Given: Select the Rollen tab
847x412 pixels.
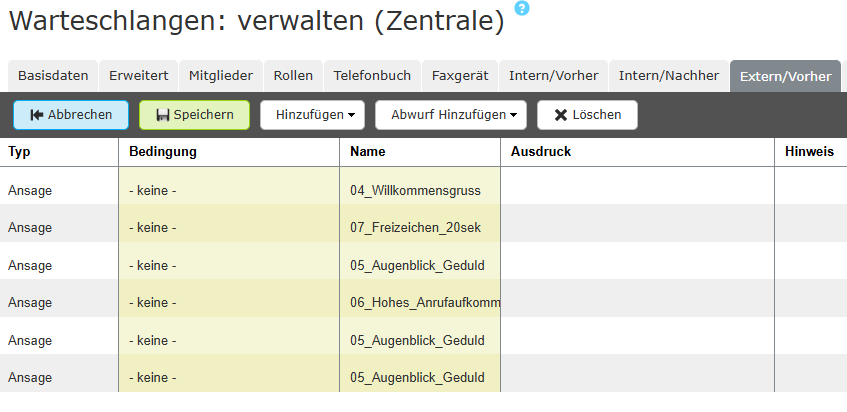Looking at the screenshot, I should (293, 76).
